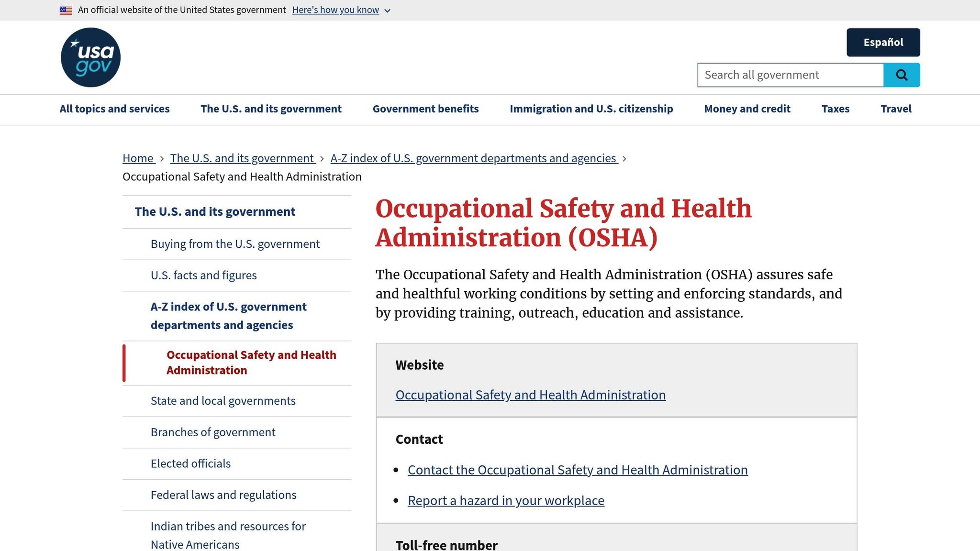980x551 pixels.
Task: Click the US flag icon
Action: 66,10
